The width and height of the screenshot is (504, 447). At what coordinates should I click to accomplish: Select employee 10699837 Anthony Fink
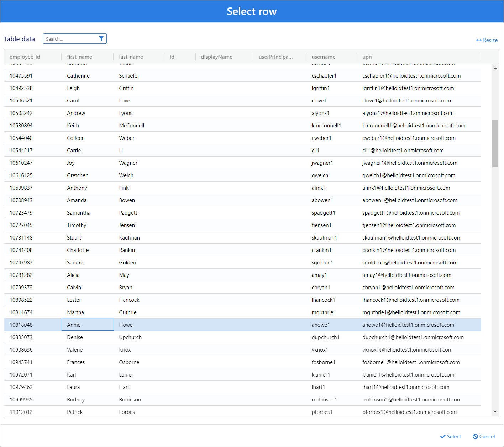77,188
